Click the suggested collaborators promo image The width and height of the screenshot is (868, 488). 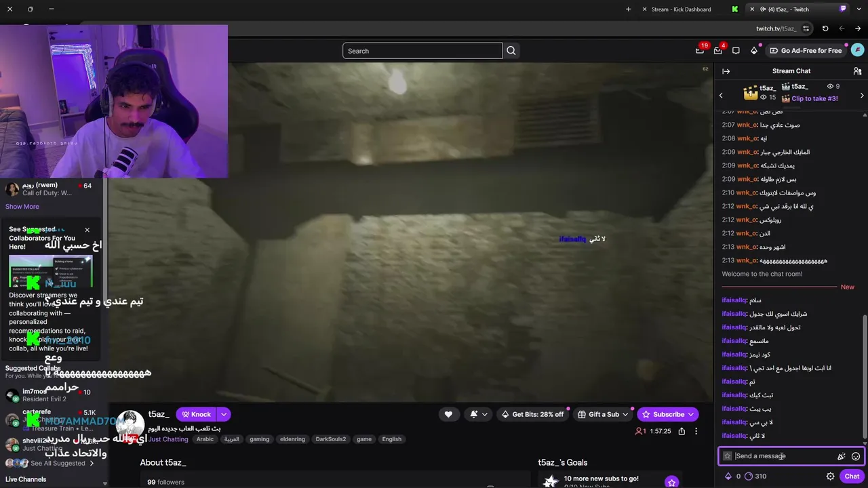pos(51,272)
